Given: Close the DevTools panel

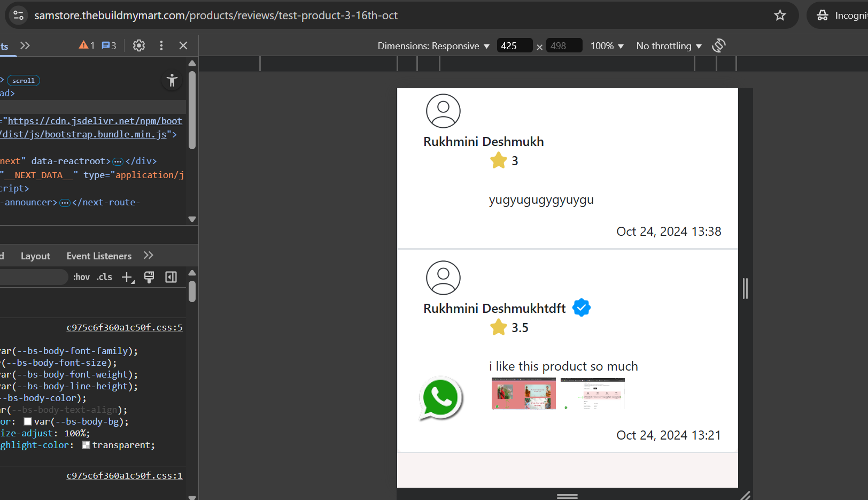Looking at the screenshot, I should (x=183, y=45).
